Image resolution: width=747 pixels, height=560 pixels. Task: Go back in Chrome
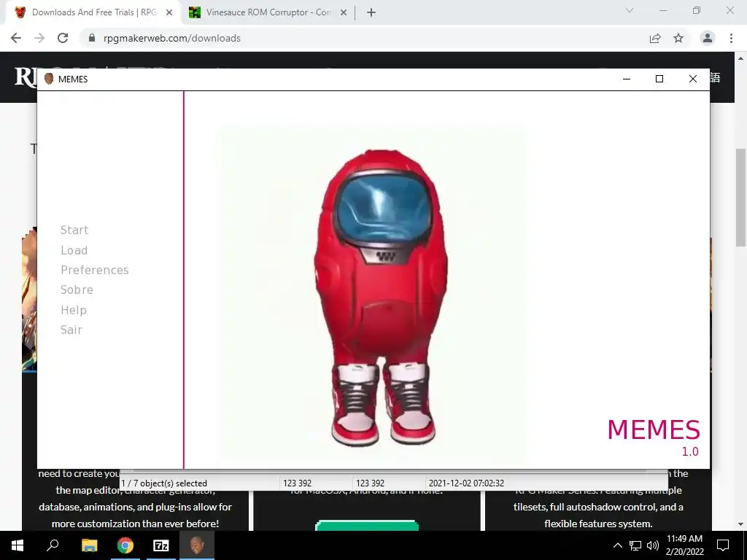pos(16,38)
